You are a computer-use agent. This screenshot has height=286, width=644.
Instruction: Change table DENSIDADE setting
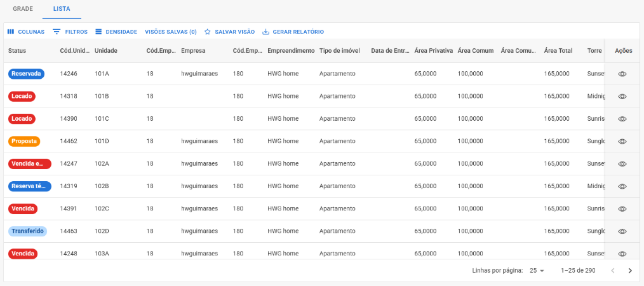tap(116, 32)
